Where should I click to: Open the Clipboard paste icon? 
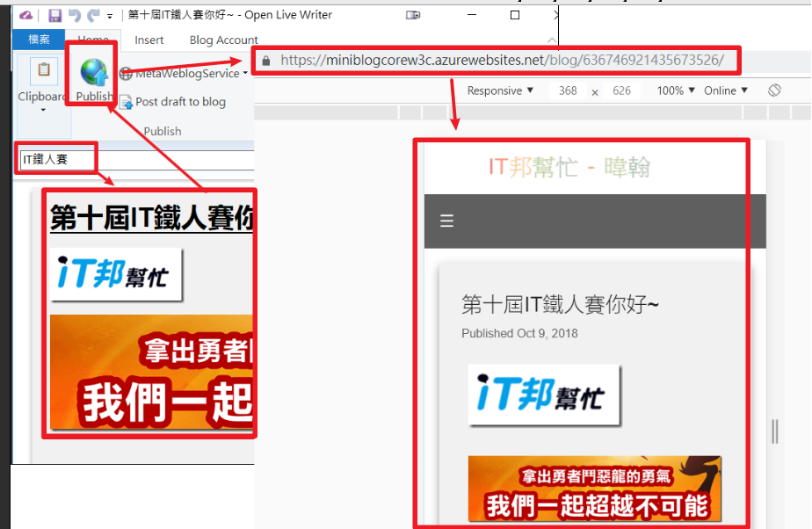(44, 70)
